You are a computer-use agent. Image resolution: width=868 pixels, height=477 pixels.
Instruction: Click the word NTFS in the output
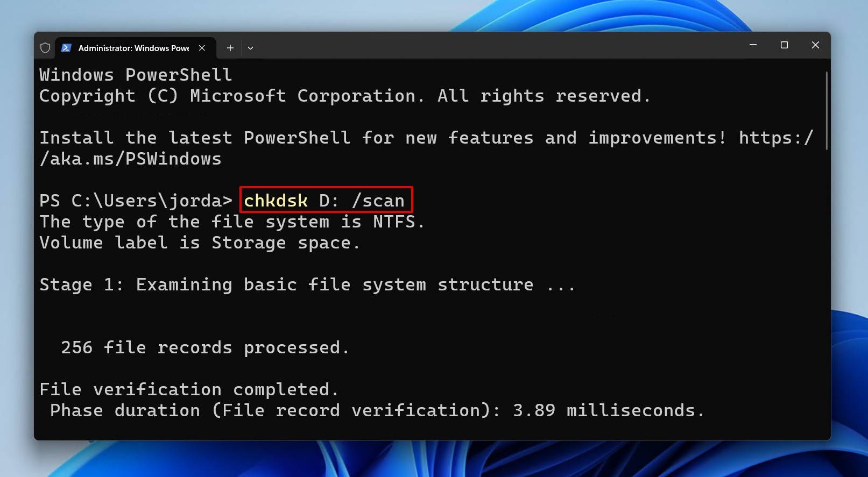(394, 221)
